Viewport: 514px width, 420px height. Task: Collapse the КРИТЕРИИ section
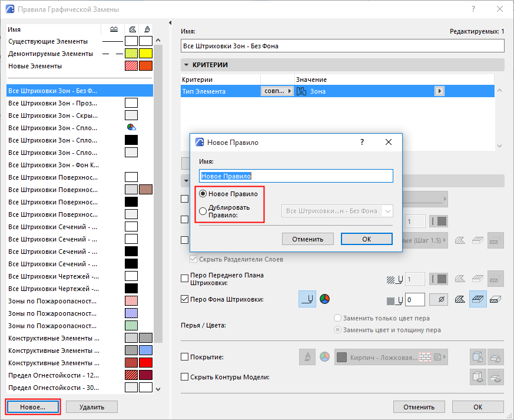pos(186,65)
